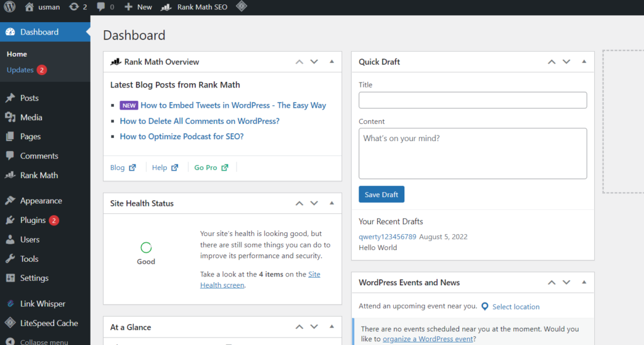Click the Users person icon

[10, 239]
